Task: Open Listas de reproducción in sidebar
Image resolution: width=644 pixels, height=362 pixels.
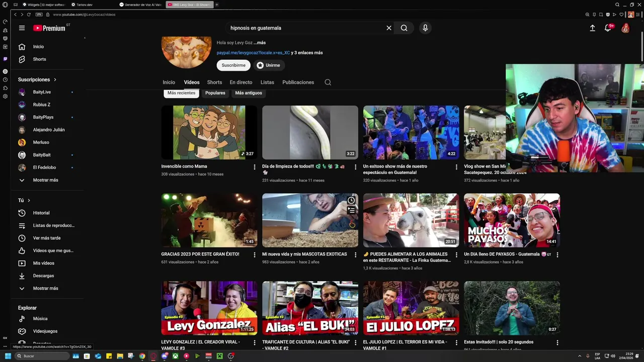Action: click(x=47, y=226)
